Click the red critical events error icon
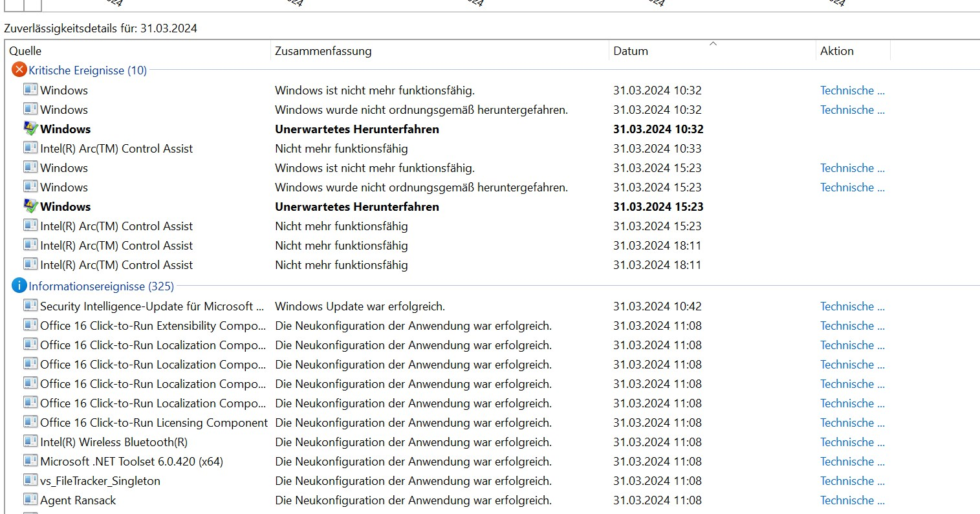 [19, 70]
